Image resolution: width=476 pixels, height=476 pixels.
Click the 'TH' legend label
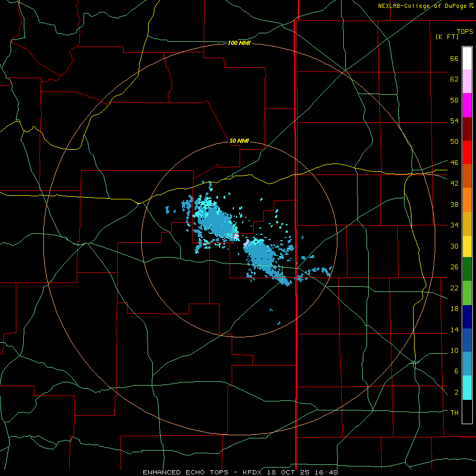point(454,413)
